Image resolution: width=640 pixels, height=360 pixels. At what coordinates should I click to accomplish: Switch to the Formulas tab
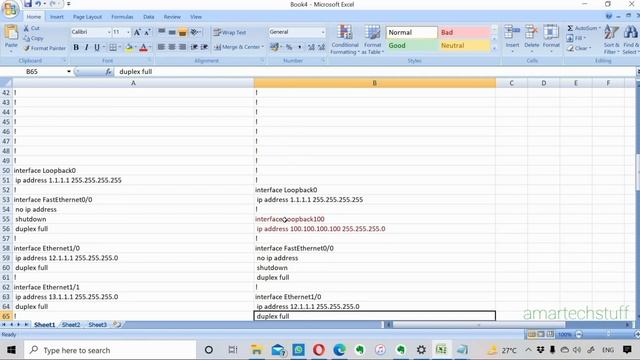(x=122, y=17)
